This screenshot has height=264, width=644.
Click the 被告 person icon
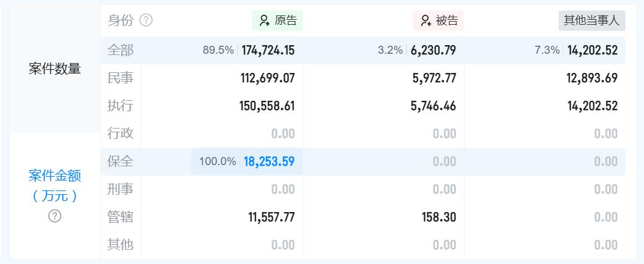click(426, 20)
